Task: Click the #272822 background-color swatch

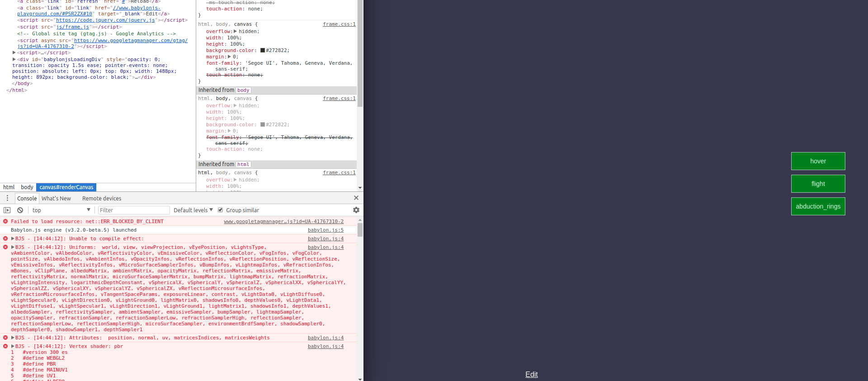Action: [263, 50]
